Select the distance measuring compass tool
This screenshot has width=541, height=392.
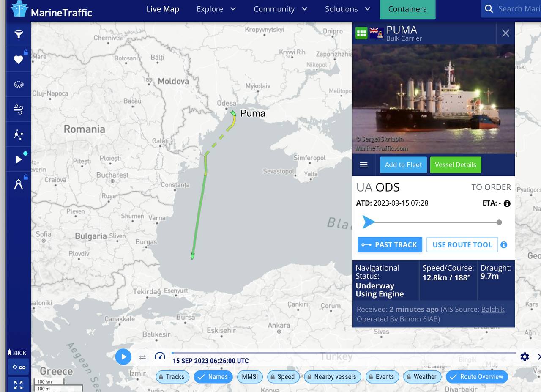click(18, 184)
